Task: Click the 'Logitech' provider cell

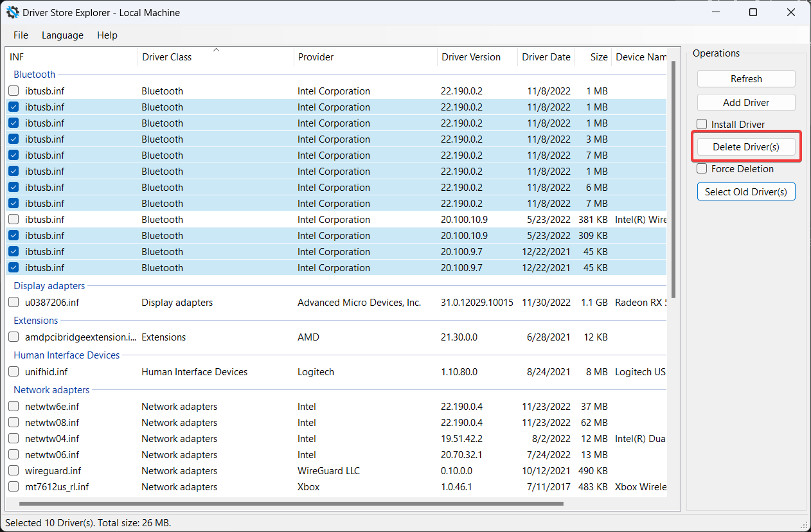Action: pyautogui.click(x=316, y=372)
